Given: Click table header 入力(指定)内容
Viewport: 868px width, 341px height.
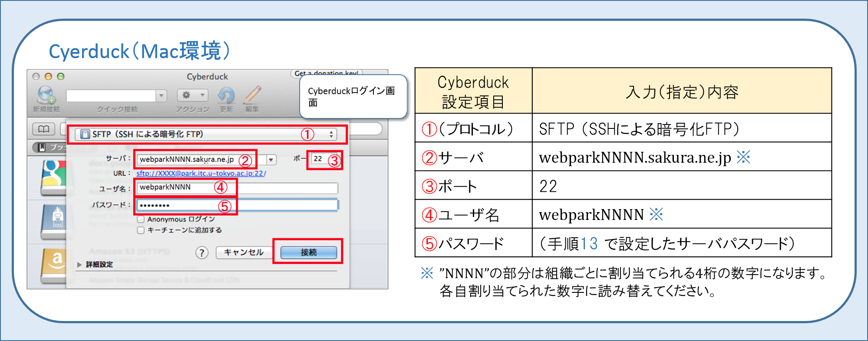Looking at the screenshot, I should point(682,92).
